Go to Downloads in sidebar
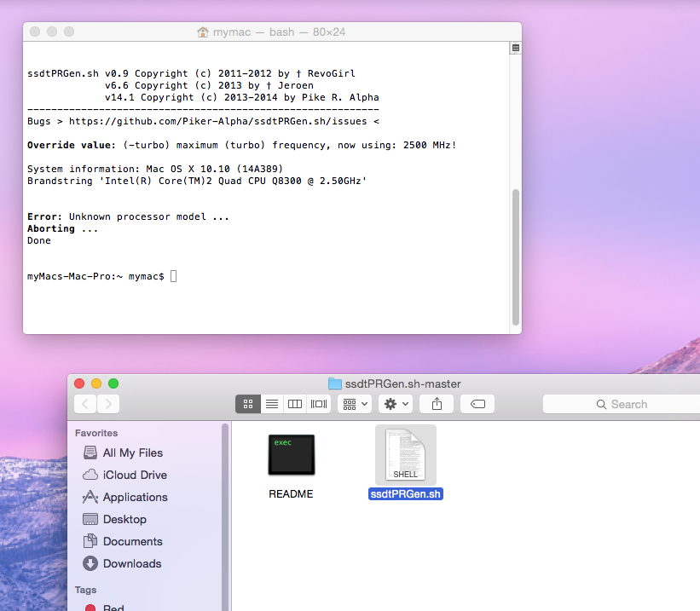The width and height of the screenshot is (700, 611). tap(132, 563)
